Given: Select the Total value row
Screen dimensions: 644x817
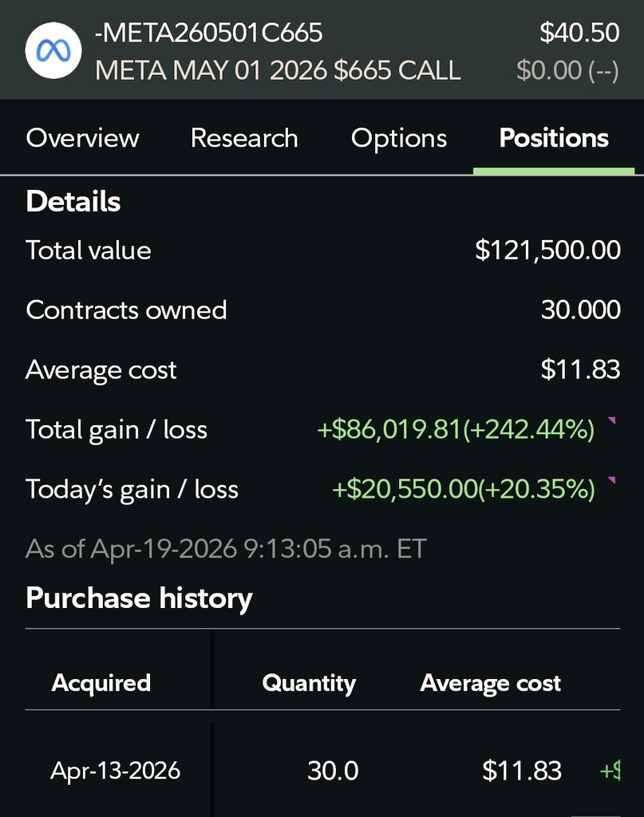Looking at the screenshot, I should (322, 250).
